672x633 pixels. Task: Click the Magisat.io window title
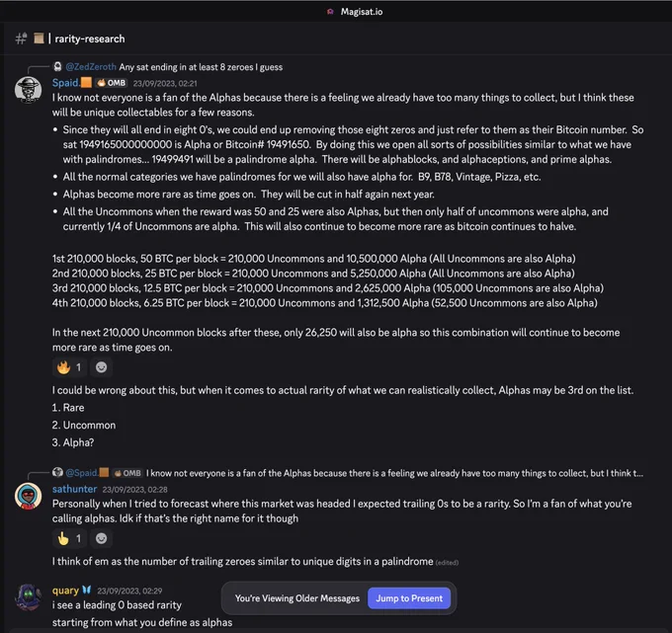(x=362, y=12)
